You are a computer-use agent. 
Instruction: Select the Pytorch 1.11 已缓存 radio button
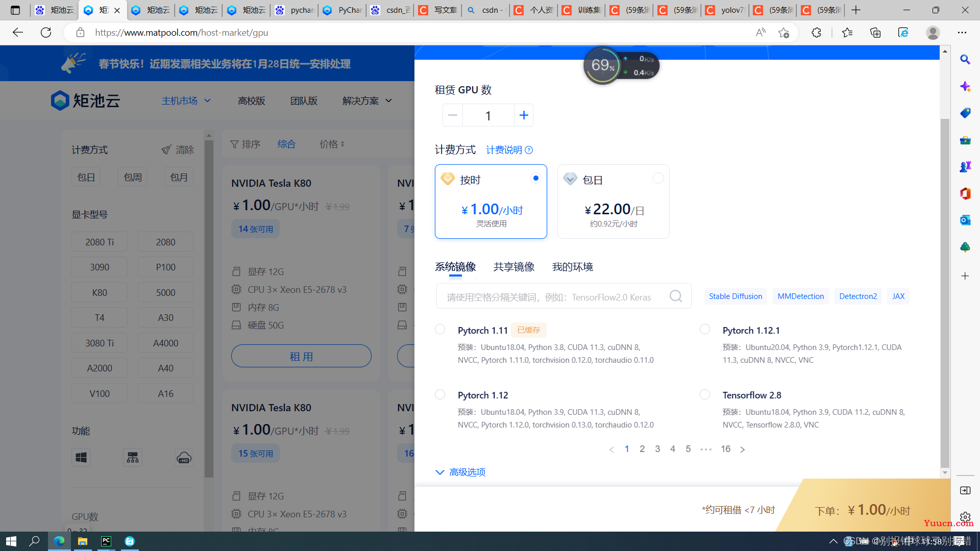coord(439,329)
